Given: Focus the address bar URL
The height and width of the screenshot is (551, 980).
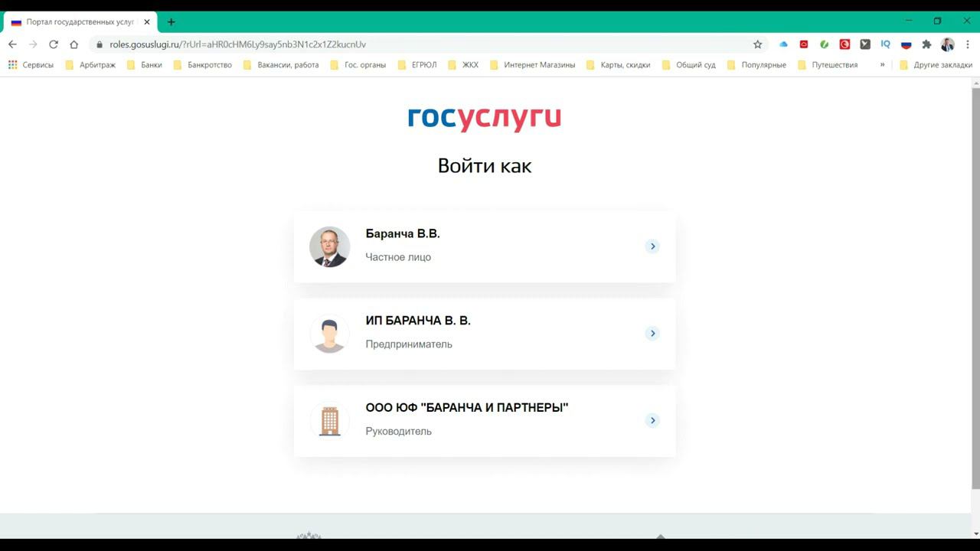Looking at the screenshot, I should tap(237, 44).
